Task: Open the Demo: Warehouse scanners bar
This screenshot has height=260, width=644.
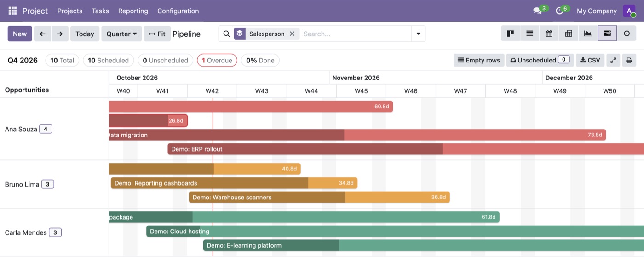Action: tap(319, 197)
